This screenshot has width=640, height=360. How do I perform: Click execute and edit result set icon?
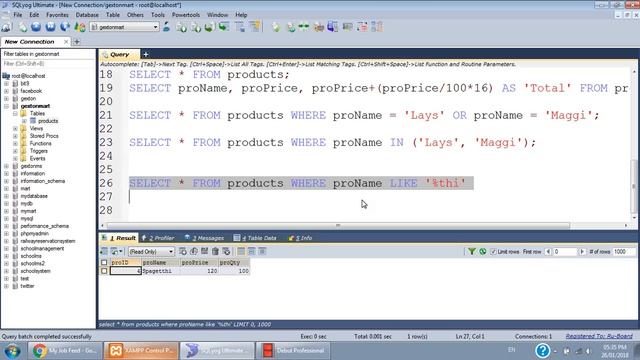coord(64,27)
